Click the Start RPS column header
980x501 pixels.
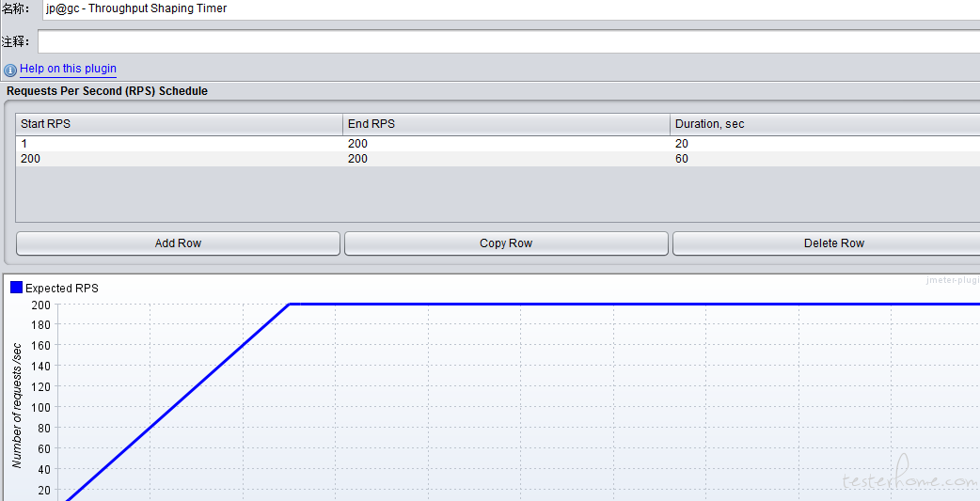(x=179, y=124)
